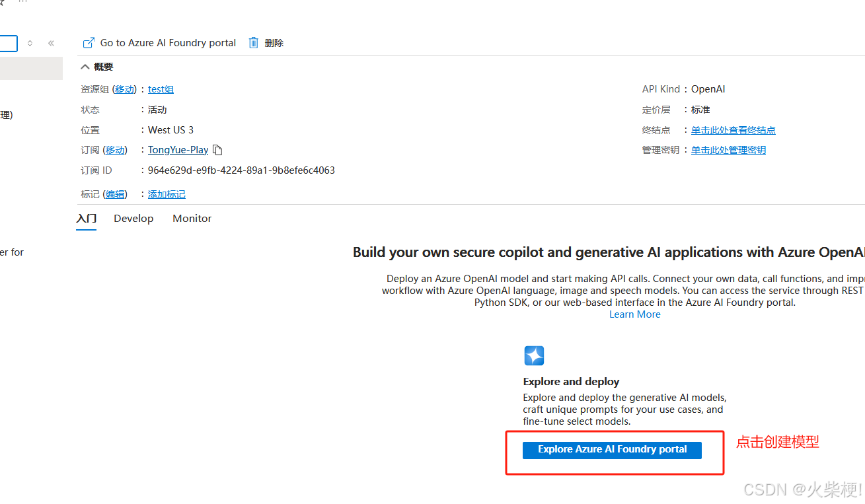Copy subscription name with copy icon
Image resolution: width=865 pixels, height=504 pixels.
217,150
